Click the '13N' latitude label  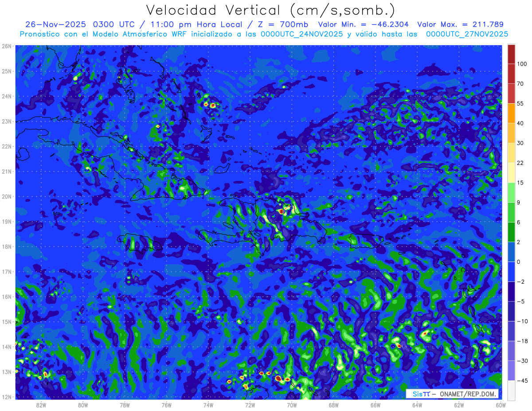coord(7,372)
